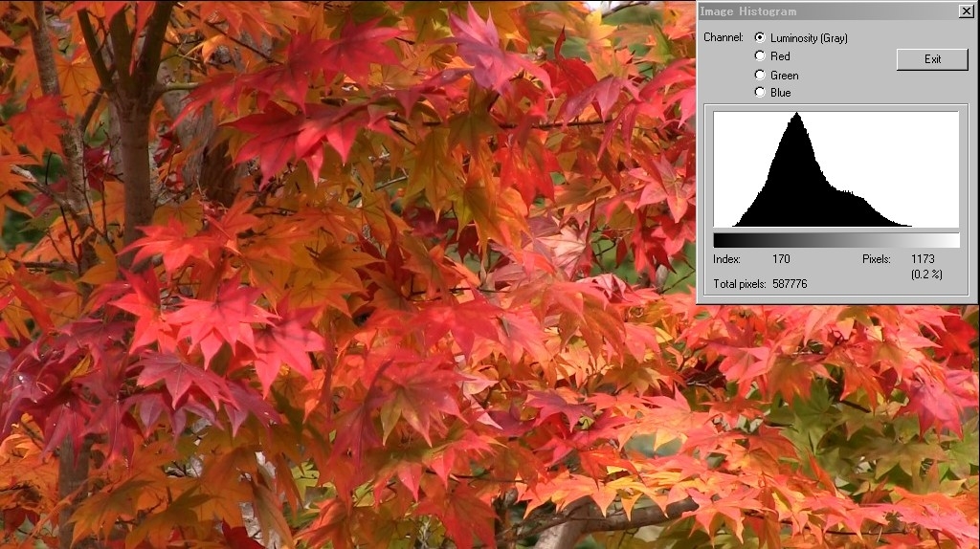980x549 pixels.
Task: Click the Index value 170
Action: [781, 258]
